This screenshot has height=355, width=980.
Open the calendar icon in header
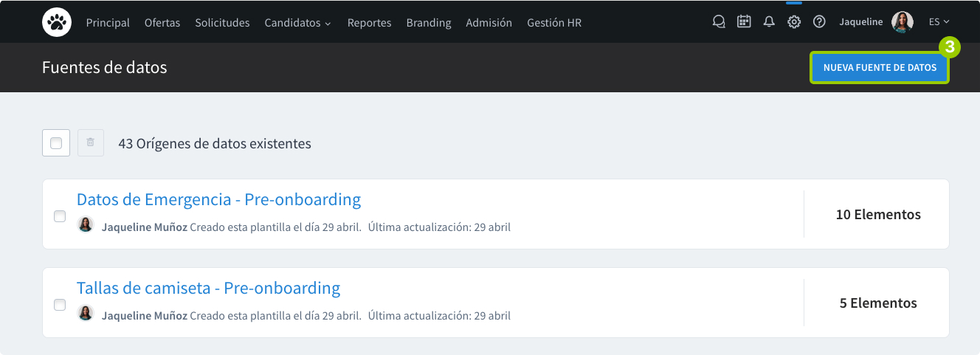(744, 22)
